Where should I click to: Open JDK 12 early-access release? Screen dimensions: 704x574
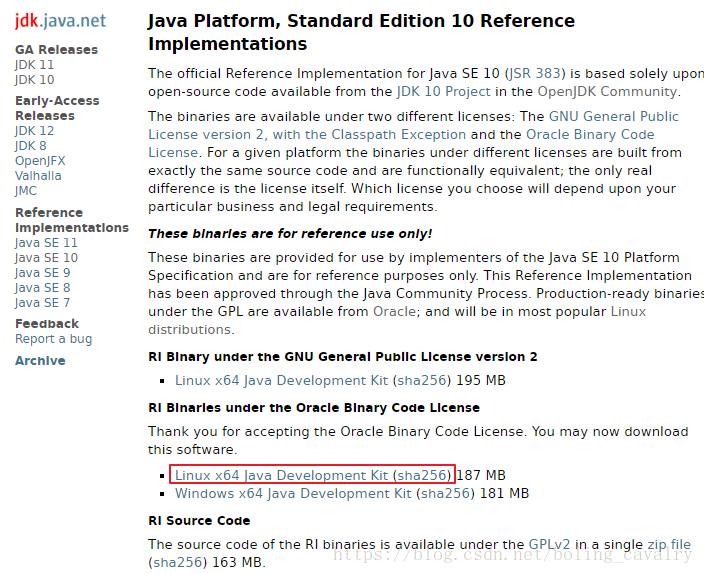click(x=34, y=131)
